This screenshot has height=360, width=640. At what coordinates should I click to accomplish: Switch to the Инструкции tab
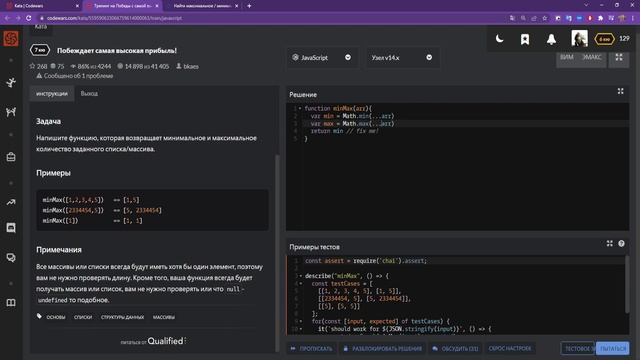tap(52, 93)
